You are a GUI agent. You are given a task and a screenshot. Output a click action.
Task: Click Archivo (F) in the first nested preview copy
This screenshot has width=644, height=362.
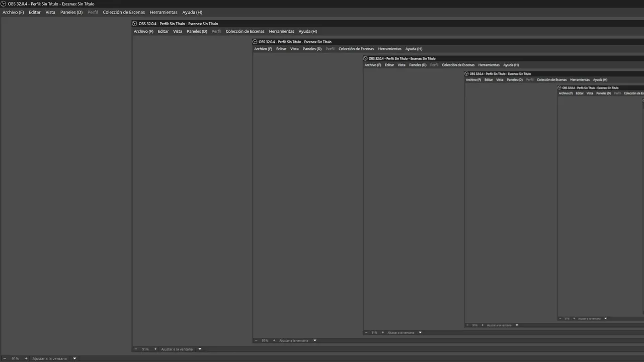coord(143,31)
